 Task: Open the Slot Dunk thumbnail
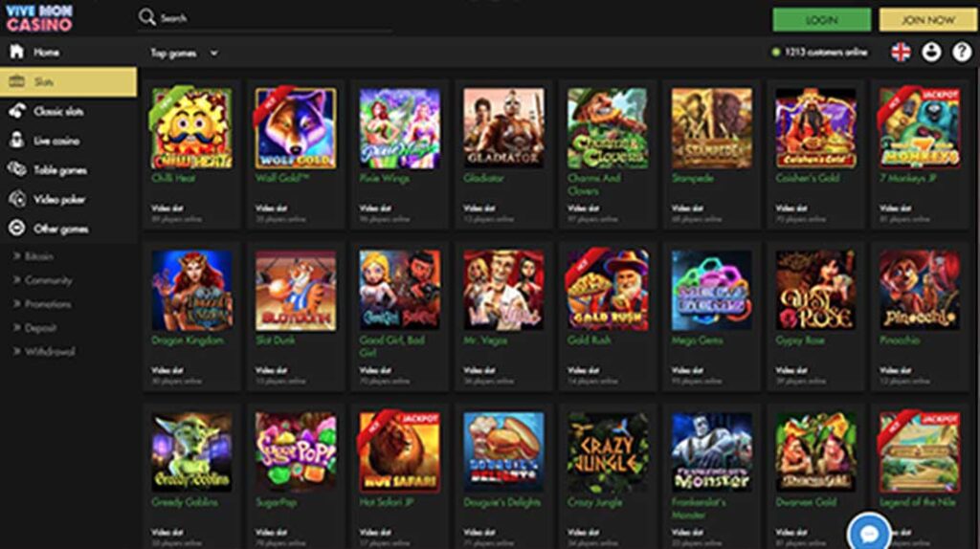coord(296,291)
